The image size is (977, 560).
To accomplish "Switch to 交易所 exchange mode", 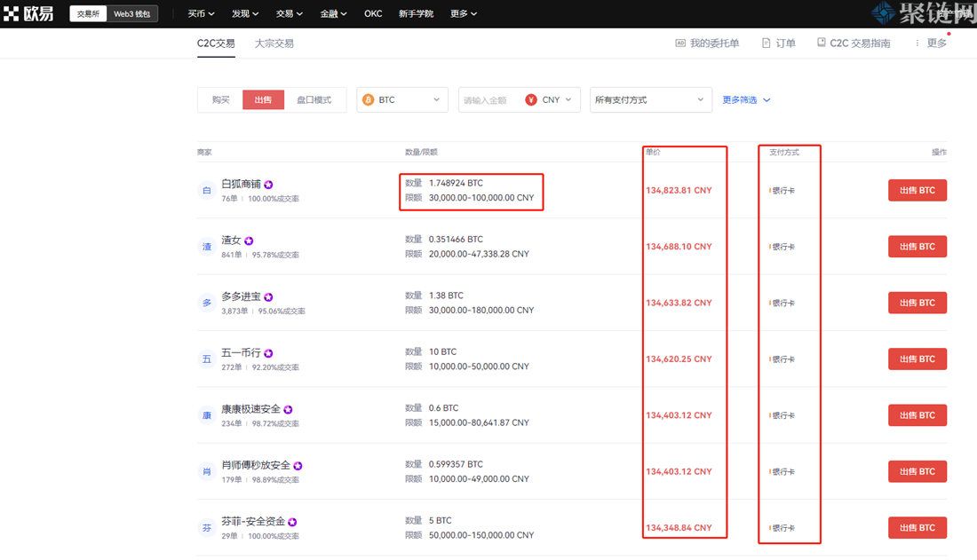I will coord(88,13).
